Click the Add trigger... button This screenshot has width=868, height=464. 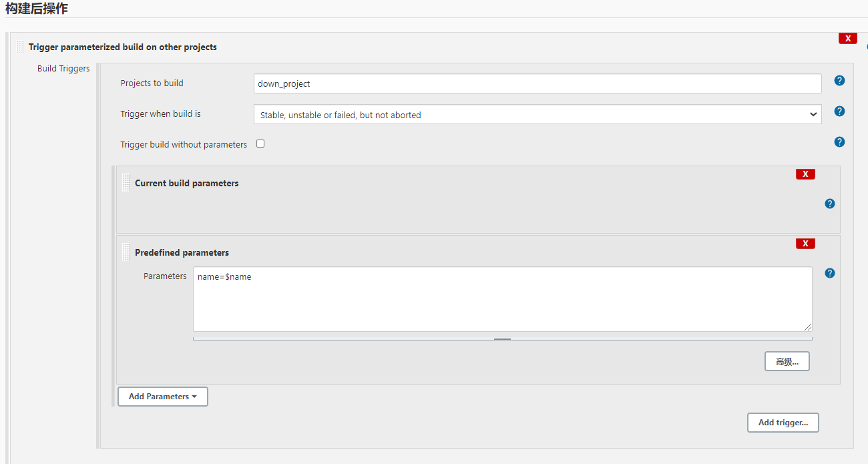783,422
